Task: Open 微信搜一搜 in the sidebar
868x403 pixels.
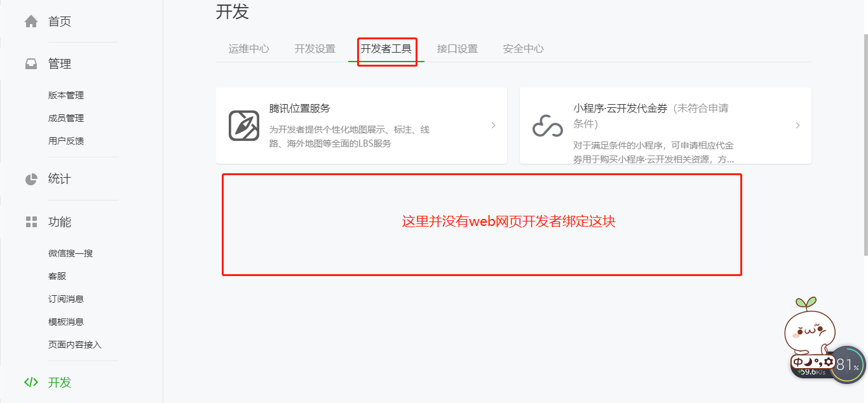Action: tap(71, 253)
